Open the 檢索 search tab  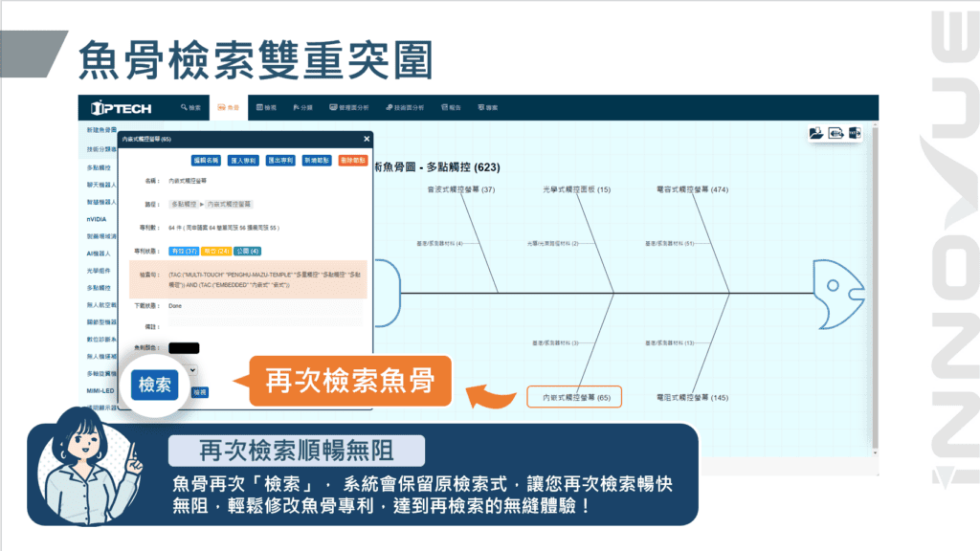point(190,107)
